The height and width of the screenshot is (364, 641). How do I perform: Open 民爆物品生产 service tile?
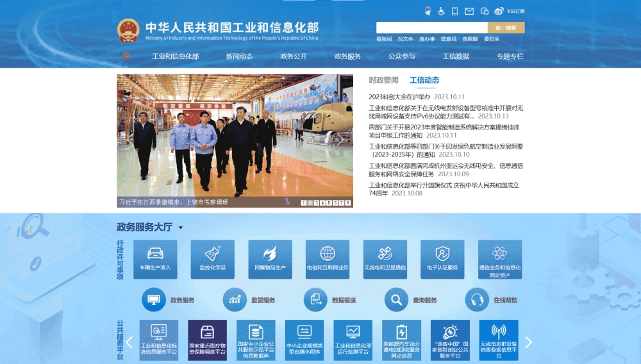[271, 260]
